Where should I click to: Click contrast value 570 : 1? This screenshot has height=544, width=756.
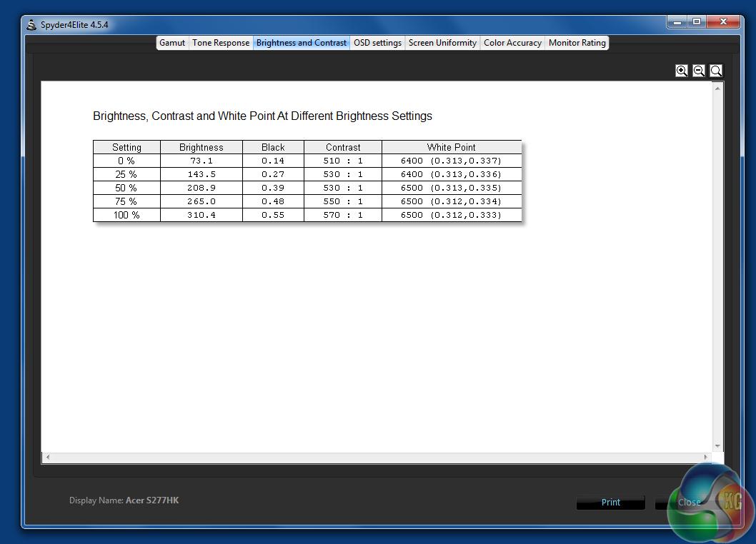[x=343, y=215]
